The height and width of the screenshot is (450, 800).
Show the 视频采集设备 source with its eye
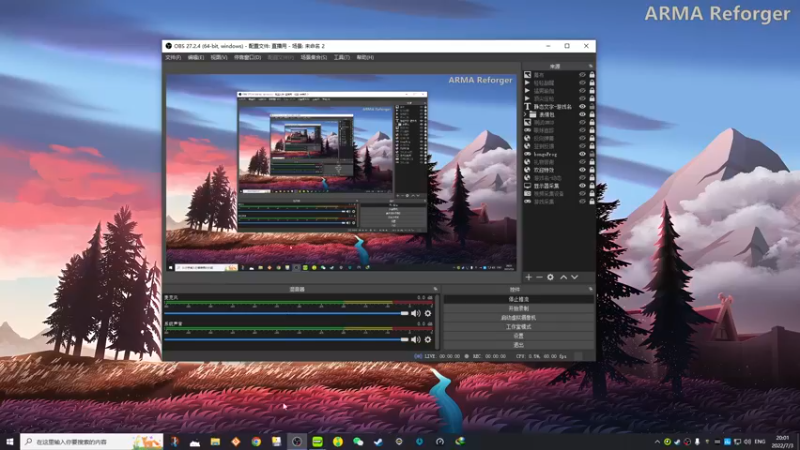click(582, 194)
